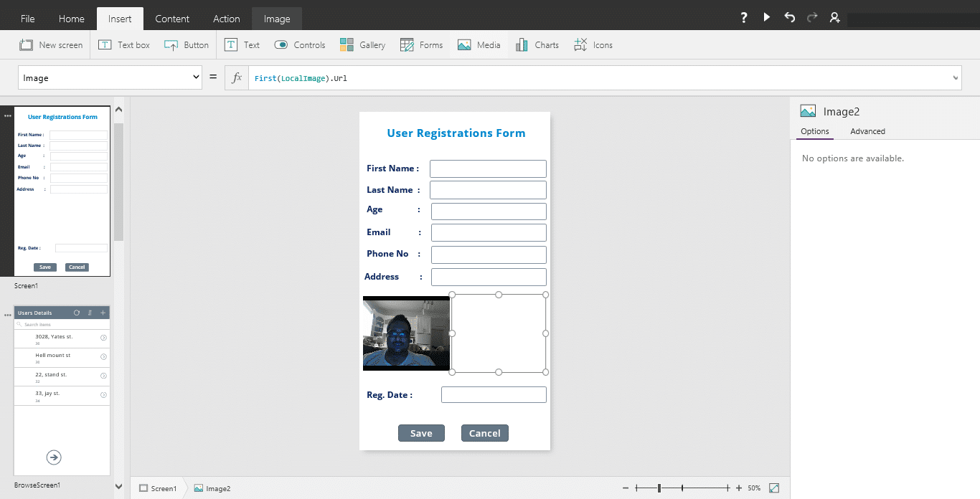Open Screen1 thumbnail ellipsis menu
The width and height of the screenshot is (980, 499).
(8, 115)
